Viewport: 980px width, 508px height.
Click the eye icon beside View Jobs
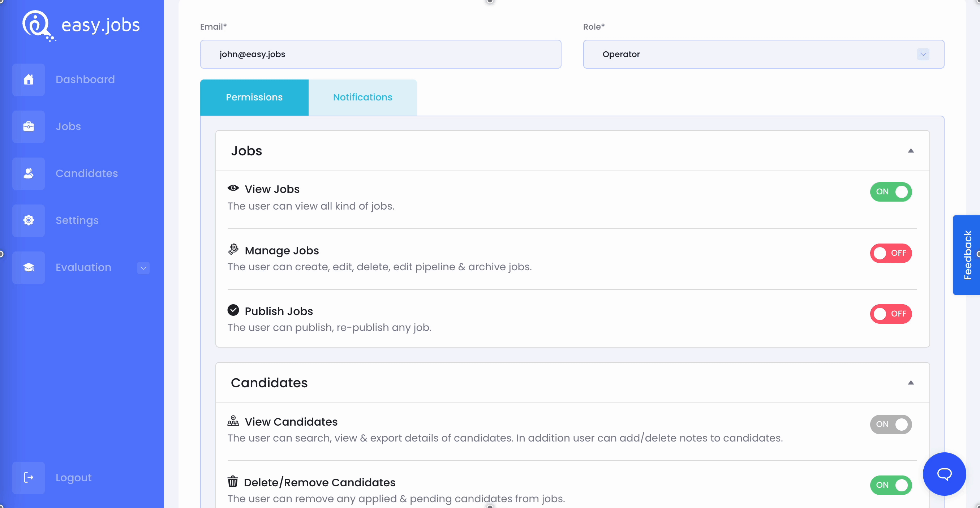[233, 188]
